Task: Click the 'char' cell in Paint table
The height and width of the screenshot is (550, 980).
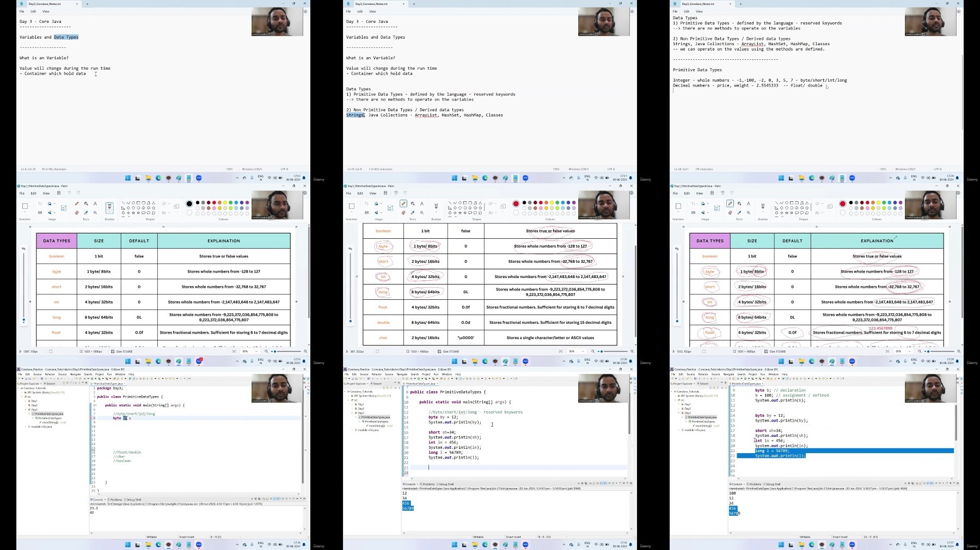Action: tap(383, 338)
